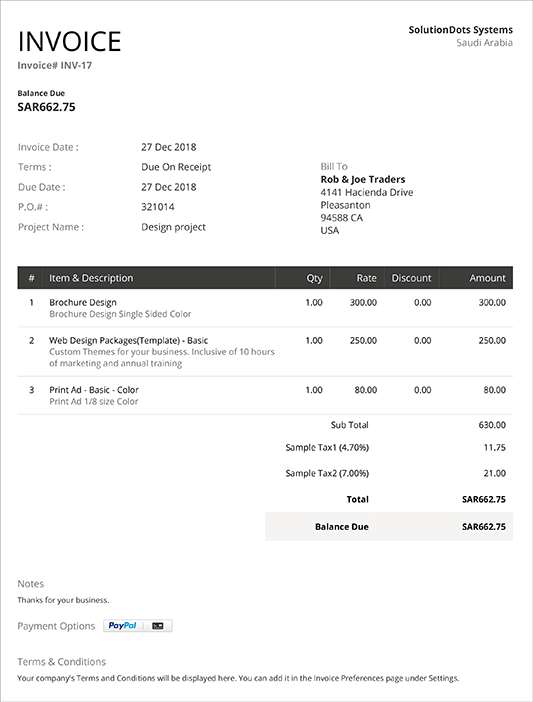Click the Sample Tax1 (4.70%) label

click(x=327, y=447)
